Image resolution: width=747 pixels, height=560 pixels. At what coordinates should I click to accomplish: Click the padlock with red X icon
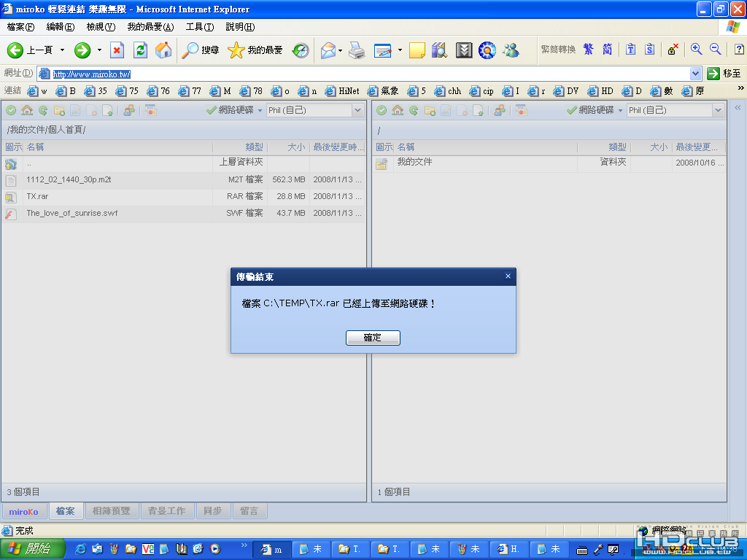point(673,49)
